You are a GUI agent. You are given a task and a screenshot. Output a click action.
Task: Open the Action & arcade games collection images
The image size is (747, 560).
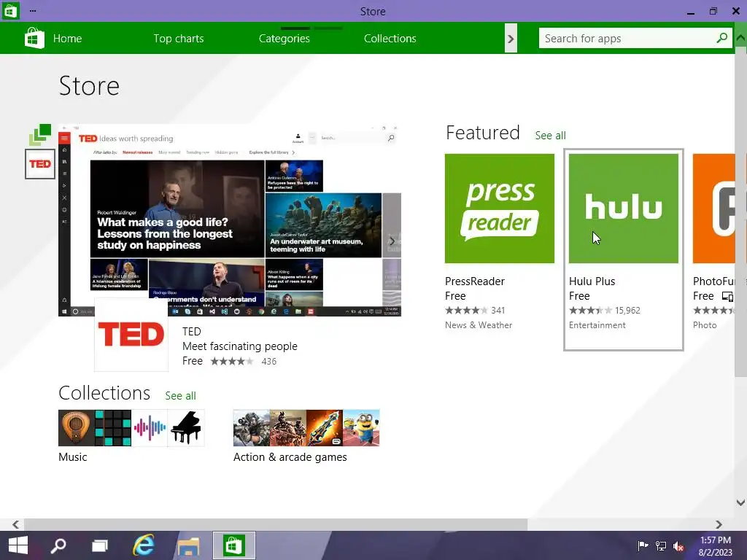point(306,427)
